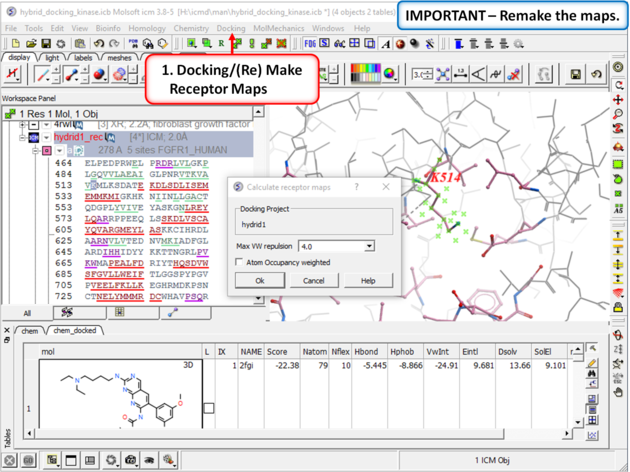Enable Atom Occupancy weighted checkbox
The height and width of the screenshot is (472, 630).
pos(238,263)
